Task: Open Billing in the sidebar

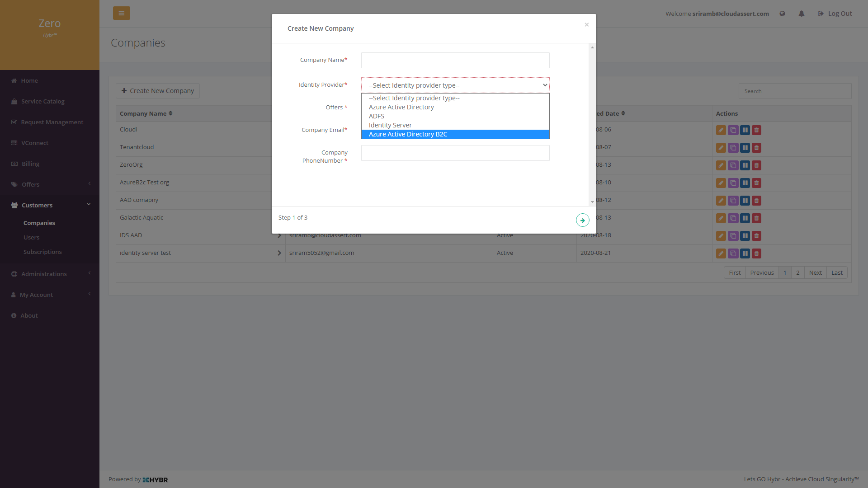Action: tap(50, 164)
